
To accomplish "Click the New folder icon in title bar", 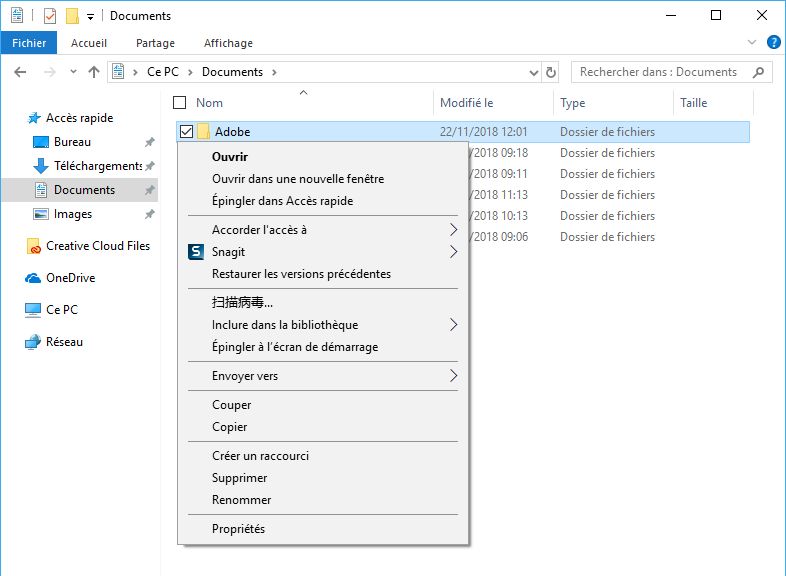I will click(72, 16).
